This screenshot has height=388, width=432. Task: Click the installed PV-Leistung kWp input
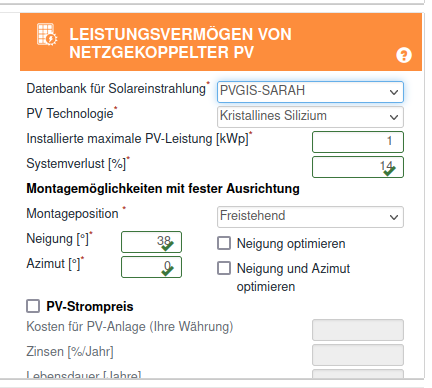point(358,142)
